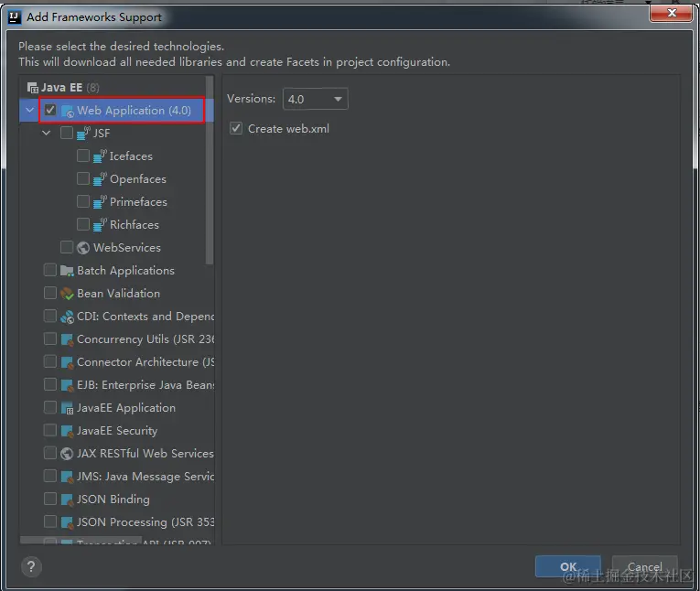Click the IntelliJ IDEA logo in title bar

(x=15, y=17)
